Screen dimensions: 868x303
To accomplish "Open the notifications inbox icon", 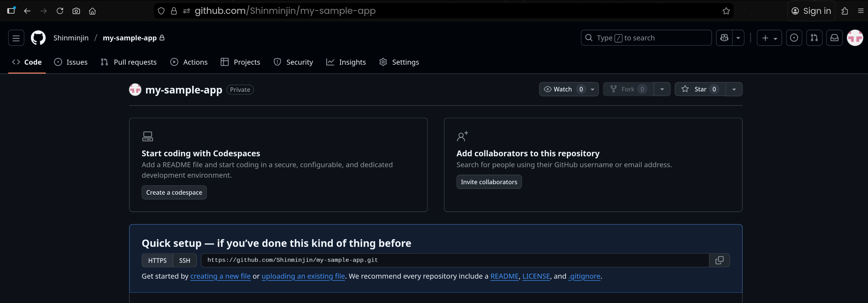I will [x=834, y=38].
